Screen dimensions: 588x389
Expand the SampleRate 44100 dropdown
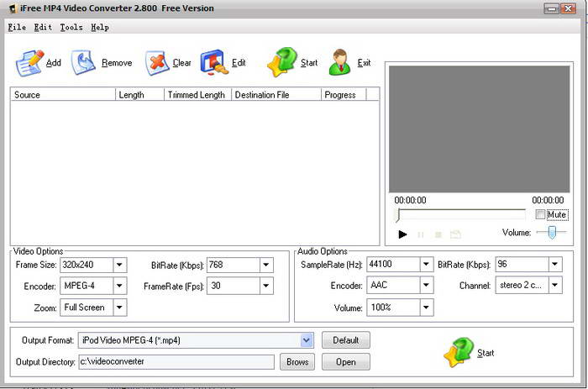click(x=427, y=264)
